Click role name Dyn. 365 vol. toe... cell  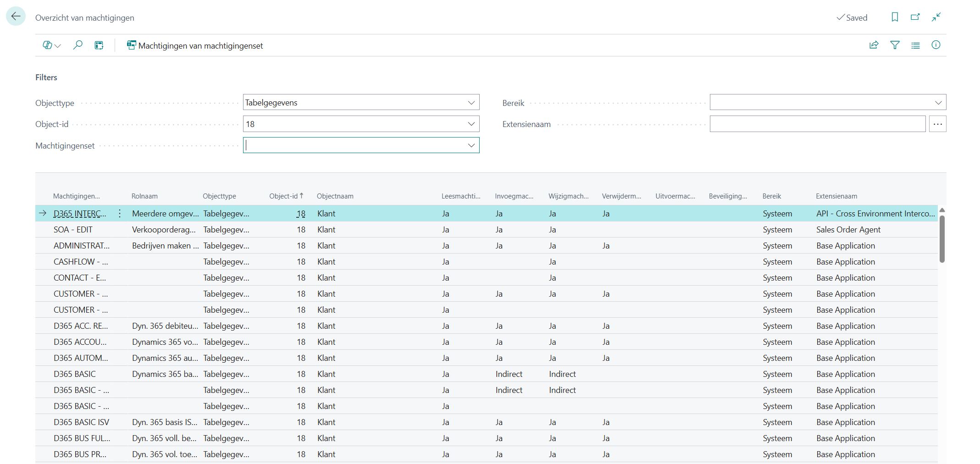[165, 454]
